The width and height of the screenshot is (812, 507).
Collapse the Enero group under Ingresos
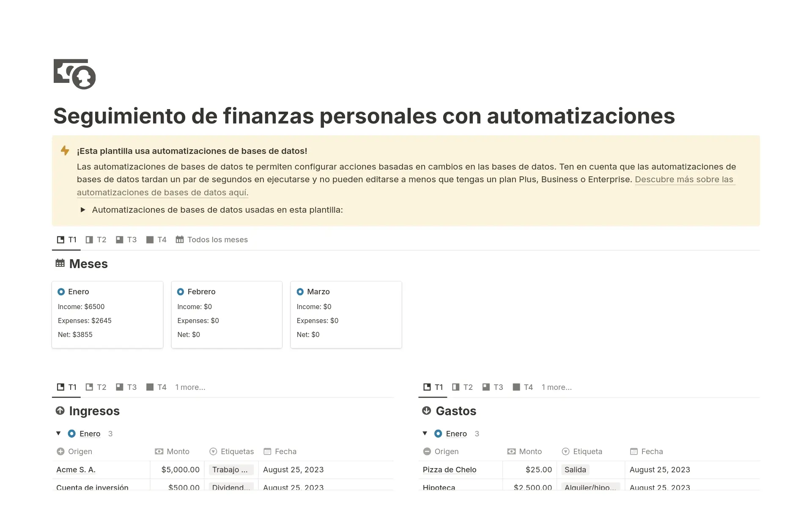pos(58,433)
